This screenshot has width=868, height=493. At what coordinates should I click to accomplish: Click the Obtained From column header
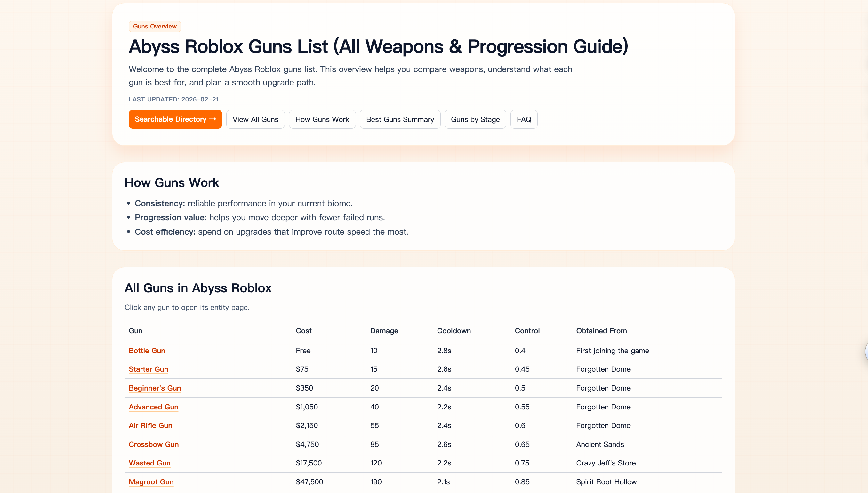tap(601, 331)
